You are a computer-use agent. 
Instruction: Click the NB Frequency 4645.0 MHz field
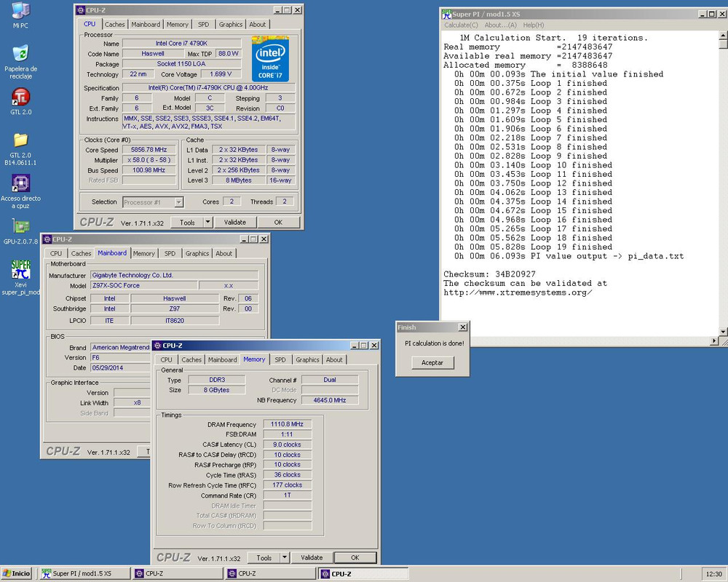pos(330,400)
